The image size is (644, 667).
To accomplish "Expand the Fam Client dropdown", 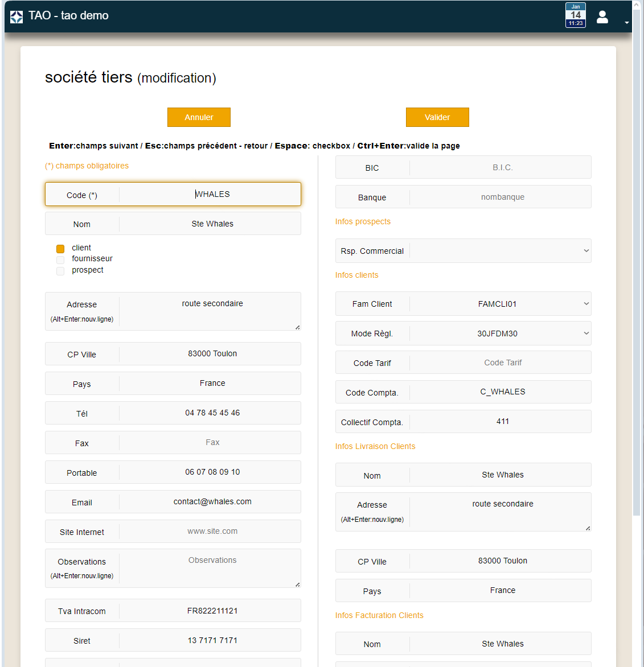I will tap(500, 304).
